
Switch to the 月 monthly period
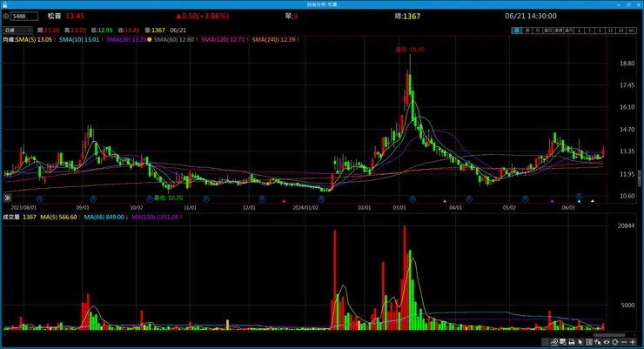(x=537, y=30)
